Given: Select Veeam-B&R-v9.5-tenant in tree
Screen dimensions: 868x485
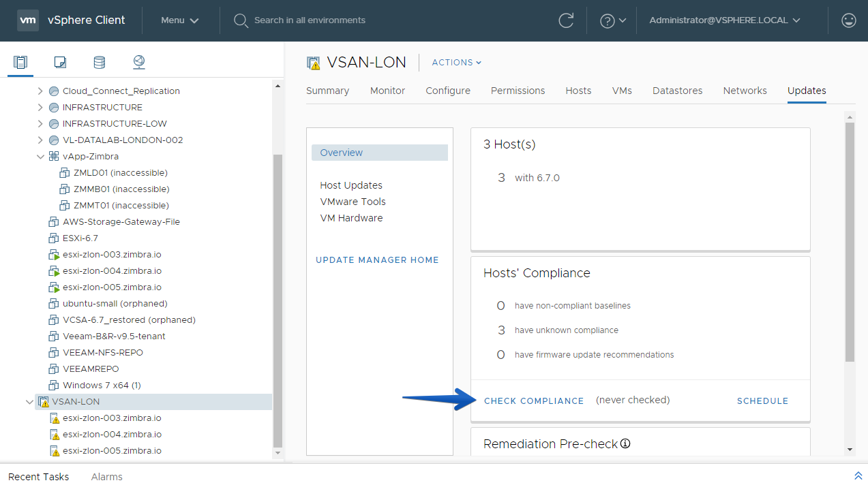Looking at the screenshot, I should point(114,337).
